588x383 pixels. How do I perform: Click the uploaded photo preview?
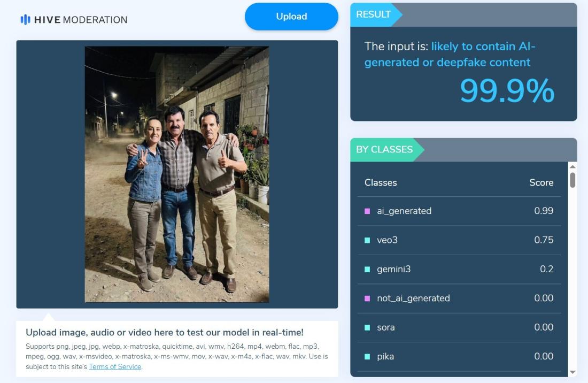tap(177, 174)
